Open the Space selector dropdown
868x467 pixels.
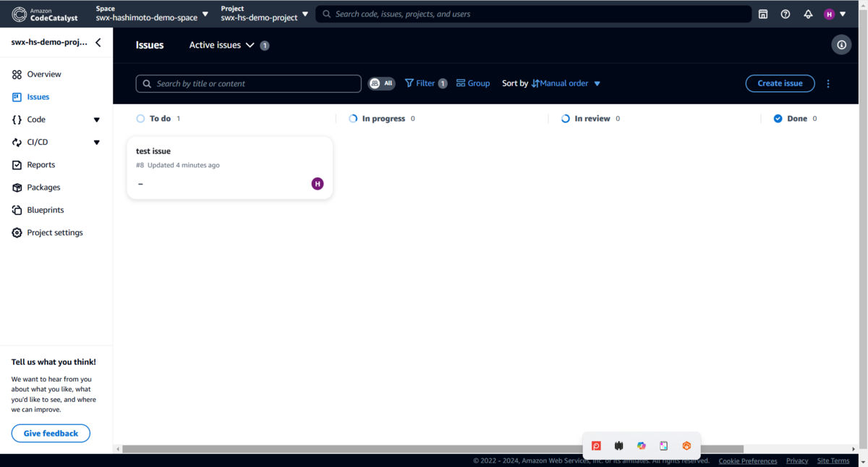[152, 14]
